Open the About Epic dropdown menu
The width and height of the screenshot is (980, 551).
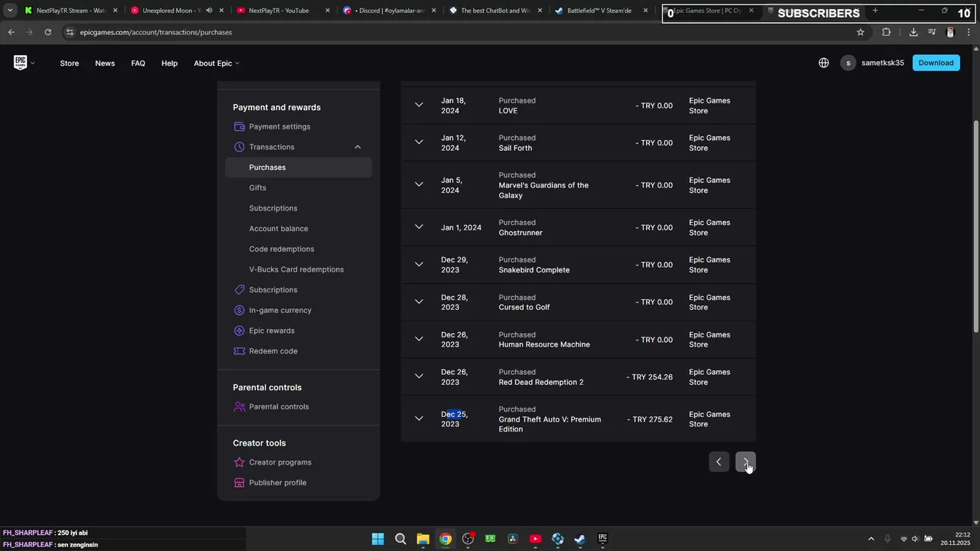pos(216,63)
